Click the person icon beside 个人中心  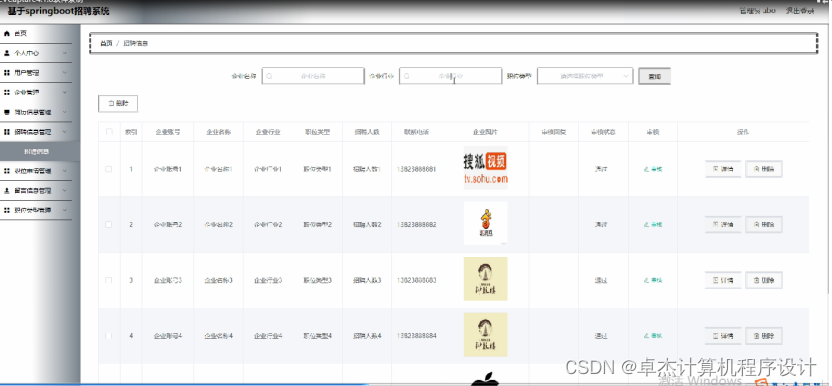[x=7, y=53]
